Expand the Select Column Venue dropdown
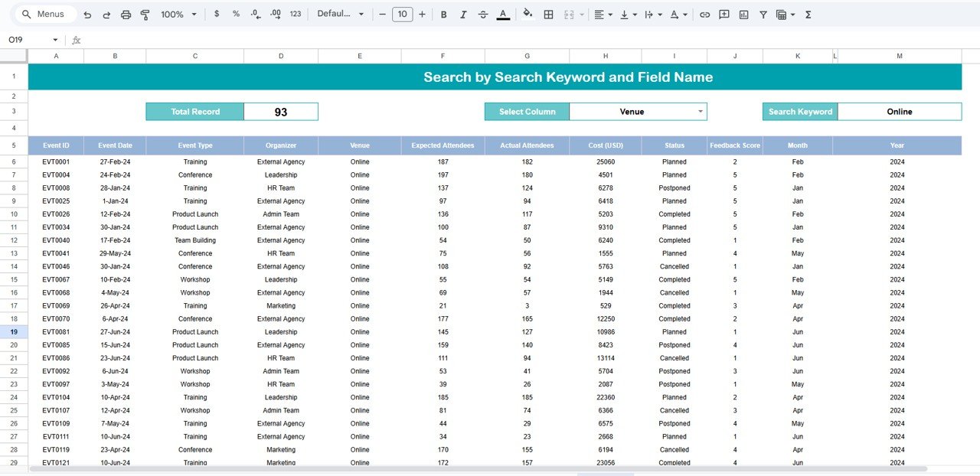980x476 pixels. pyautogui.click(x=700, y=112)
